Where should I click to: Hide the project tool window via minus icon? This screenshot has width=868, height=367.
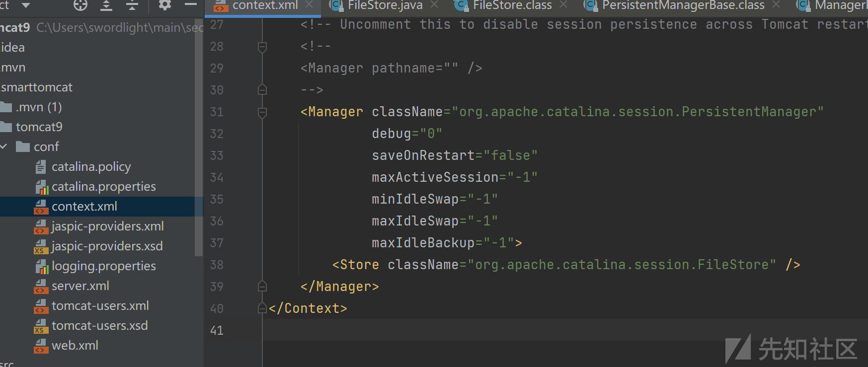pos(191,4)
